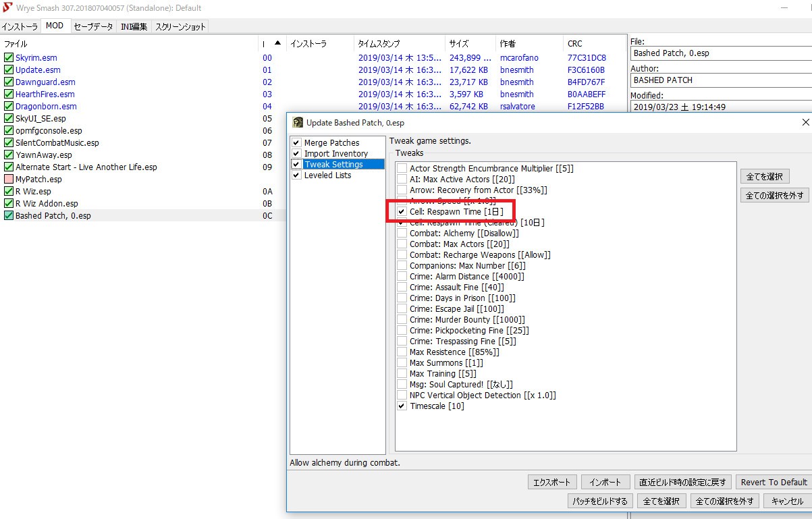
Task: Click the Revert To Default button
Action: point(774,482)
